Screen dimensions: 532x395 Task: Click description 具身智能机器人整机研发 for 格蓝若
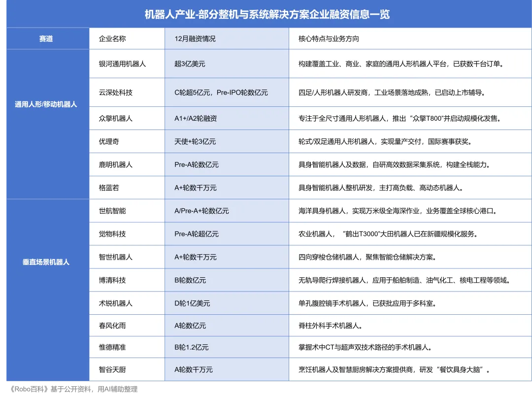point(381,188)
